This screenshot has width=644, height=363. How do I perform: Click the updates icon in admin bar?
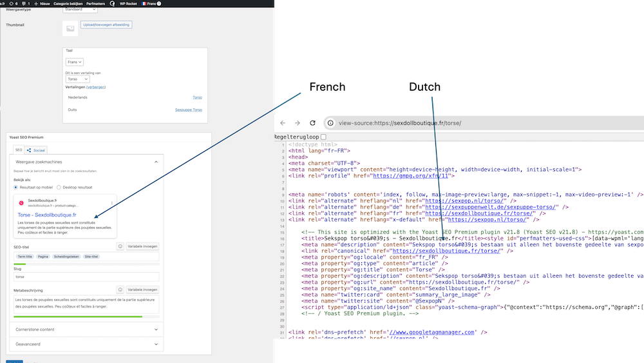click(11, 4)
